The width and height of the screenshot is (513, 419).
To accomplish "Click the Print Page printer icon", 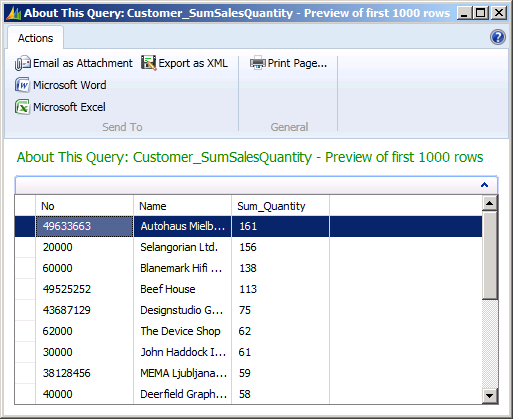I will tap(258, 63).
